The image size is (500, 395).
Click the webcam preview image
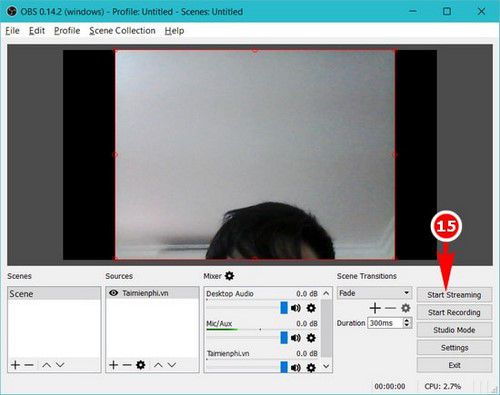tap(255, 154)
